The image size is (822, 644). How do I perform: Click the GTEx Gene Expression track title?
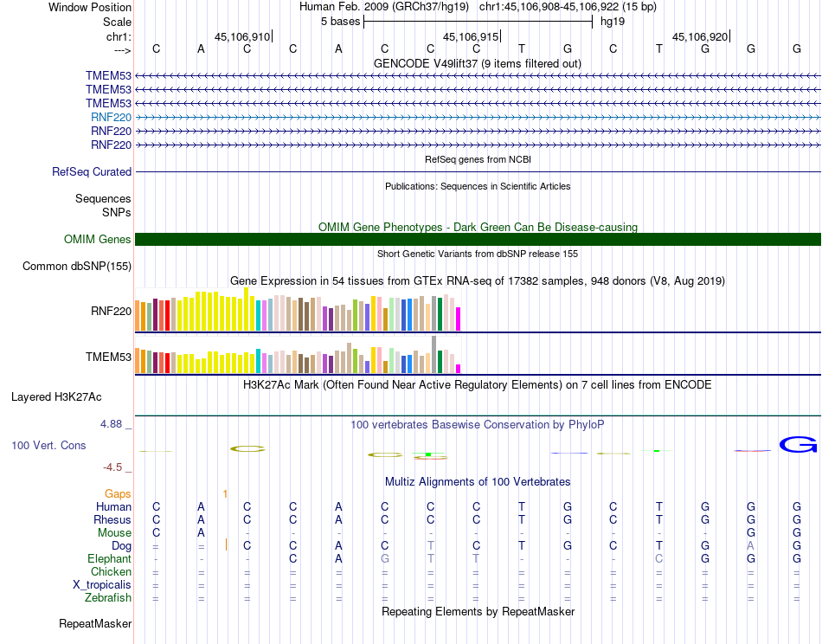[478, 280]
